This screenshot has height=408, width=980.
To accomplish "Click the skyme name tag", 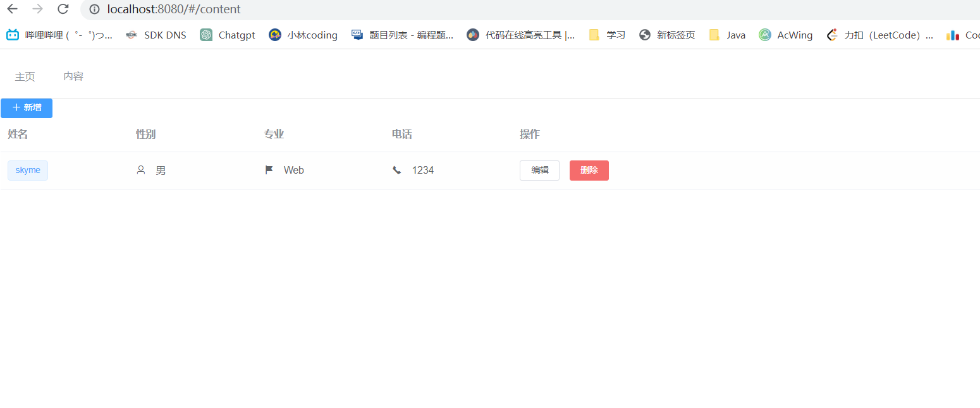I will coord(28,171).
